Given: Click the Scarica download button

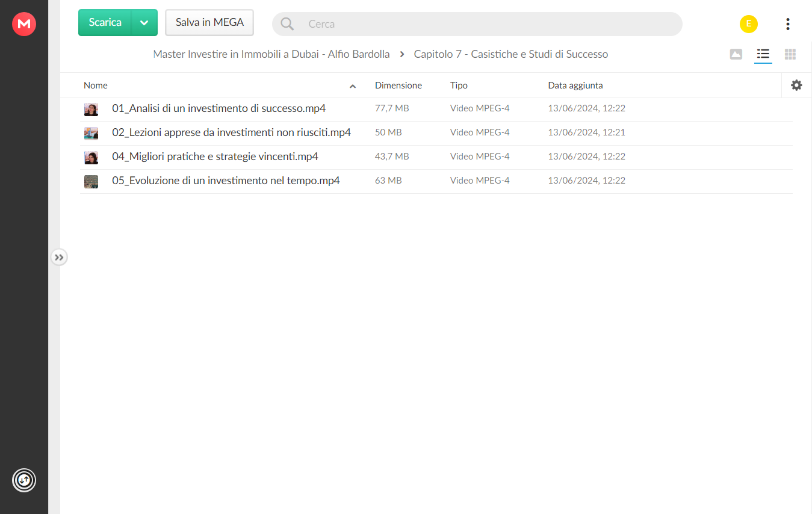Looking at the screenshot, I should coord(105,23).
